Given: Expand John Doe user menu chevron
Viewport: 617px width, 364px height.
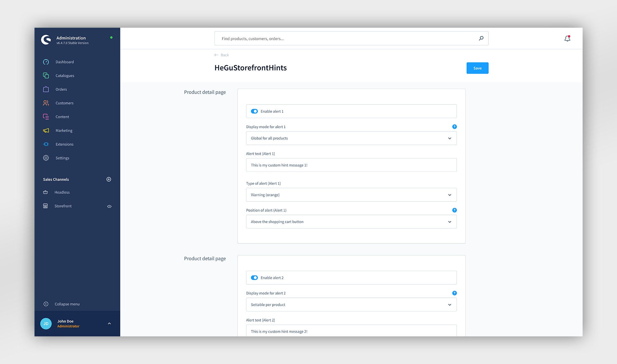Looking at the screenshot, I should coord(109,324).
